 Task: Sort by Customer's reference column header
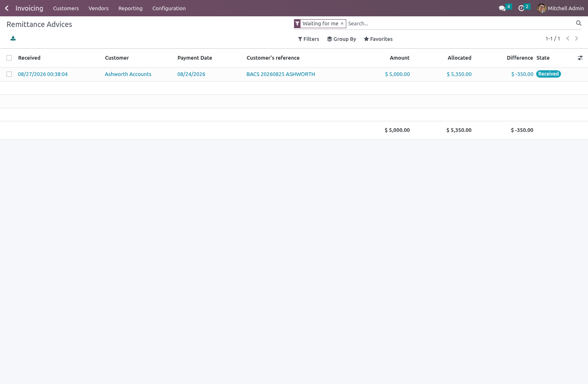coord(273,58)
